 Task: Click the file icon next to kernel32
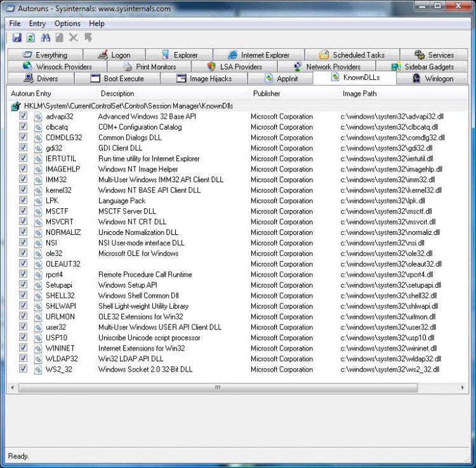pyautogui.click(x=38, y=191)
